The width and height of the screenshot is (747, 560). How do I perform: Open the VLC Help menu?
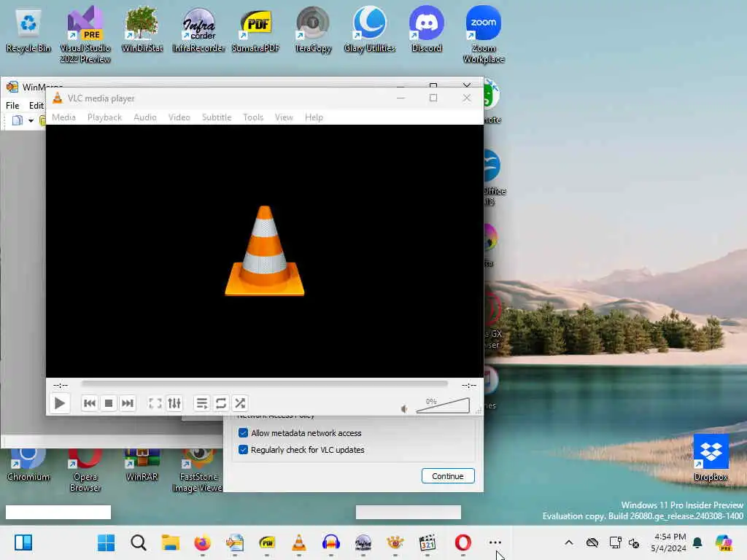click(314, 117)
